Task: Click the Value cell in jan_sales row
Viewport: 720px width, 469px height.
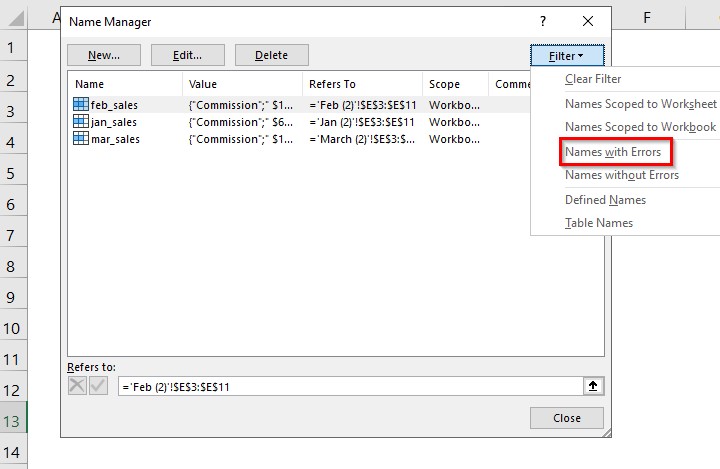Action: pos(241,122)
